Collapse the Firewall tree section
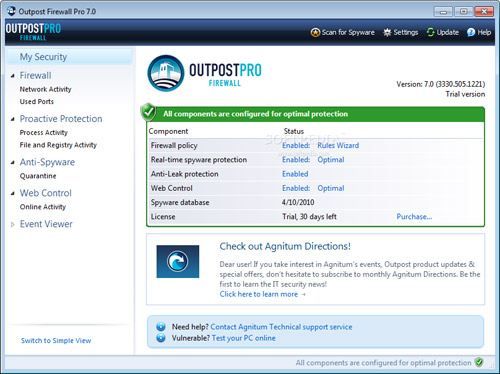The height and width of the screenshot is (374, 500). click(x=12, y=76)
